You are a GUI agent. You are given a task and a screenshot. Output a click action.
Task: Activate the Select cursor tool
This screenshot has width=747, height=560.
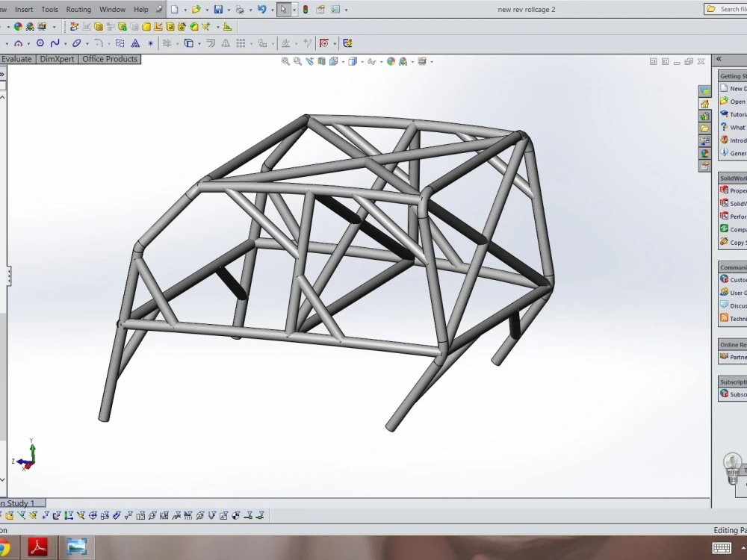[283, 9]
